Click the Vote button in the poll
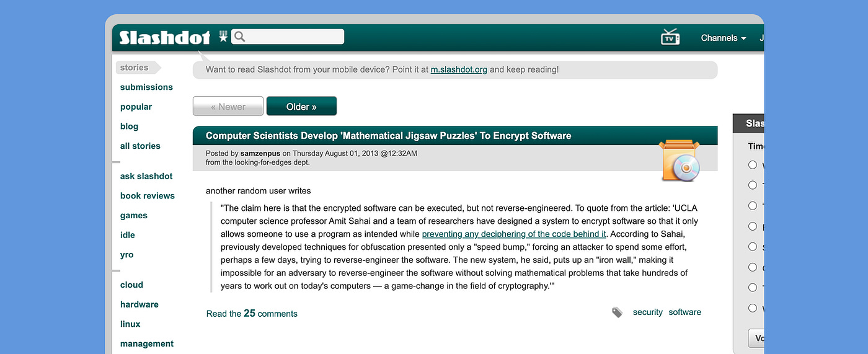 757,339
